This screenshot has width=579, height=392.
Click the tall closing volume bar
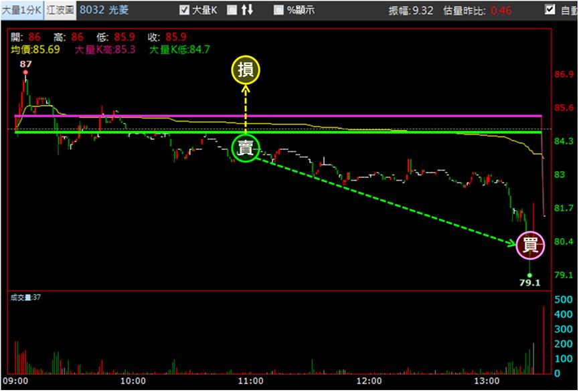(543, 340)
